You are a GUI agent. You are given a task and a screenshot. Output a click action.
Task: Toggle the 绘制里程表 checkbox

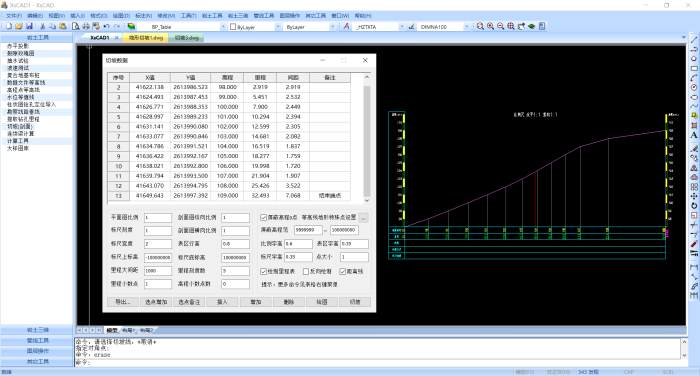click(263, 272)
